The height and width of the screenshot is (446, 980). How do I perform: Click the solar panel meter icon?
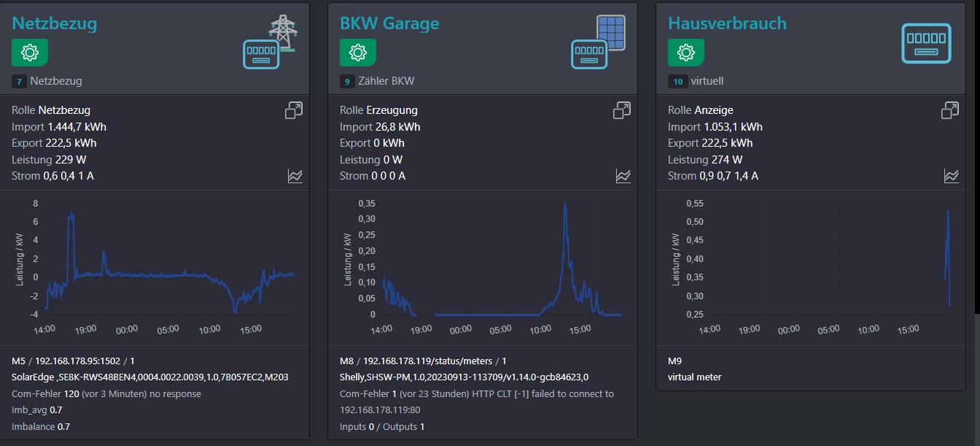pos(598,43)
